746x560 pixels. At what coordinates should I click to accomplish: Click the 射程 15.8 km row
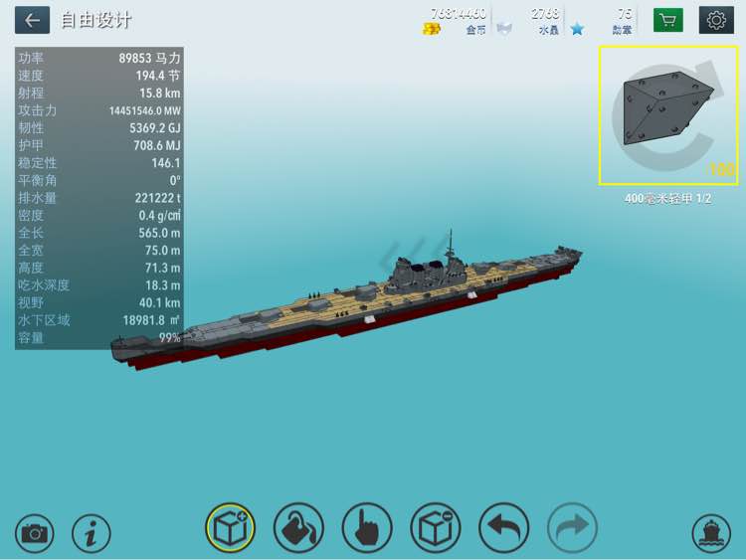point(99,93)
